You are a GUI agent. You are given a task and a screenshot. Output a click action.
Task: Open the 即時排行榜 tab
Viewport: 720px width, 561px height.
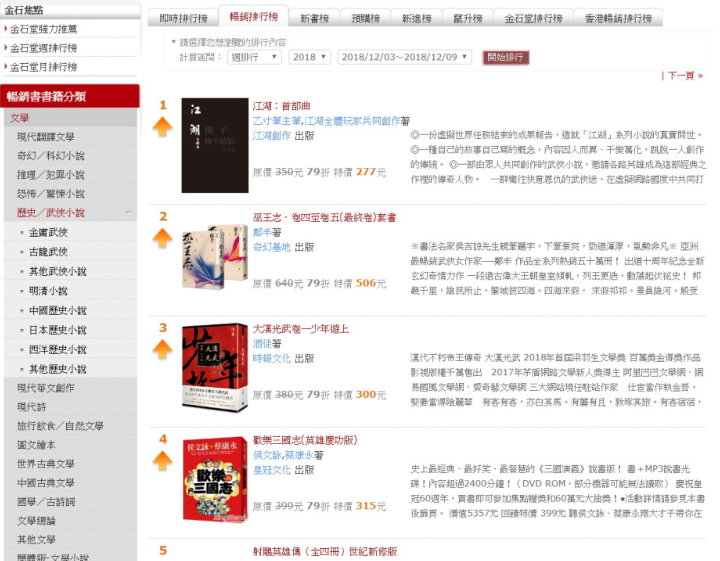[x=183, y=18]
